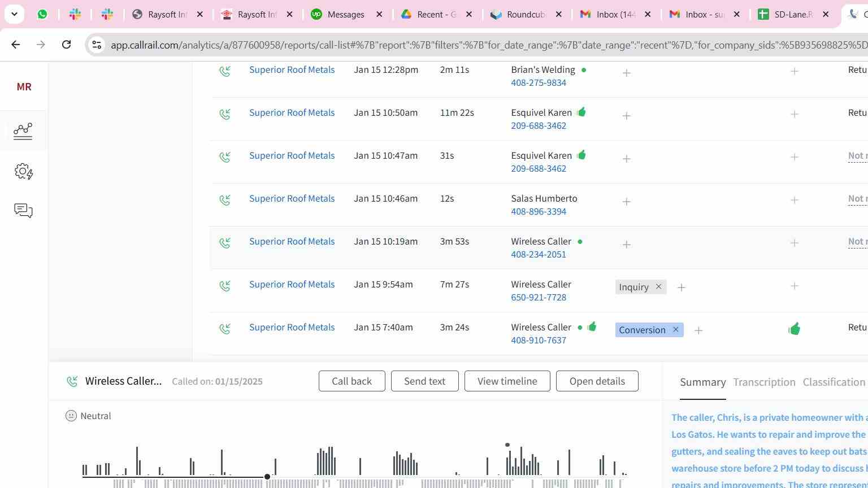Click the View timeline button

(507, 381)
